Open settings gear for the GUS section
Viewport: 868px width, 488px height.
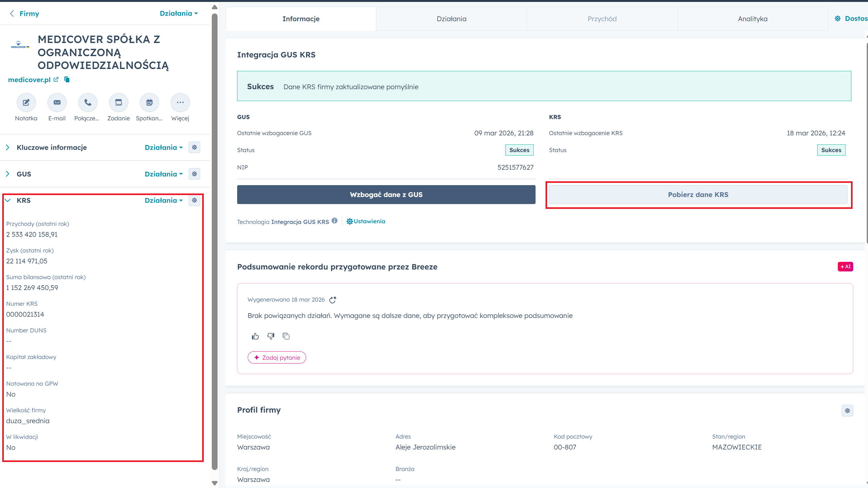click(x=194, y=174)
